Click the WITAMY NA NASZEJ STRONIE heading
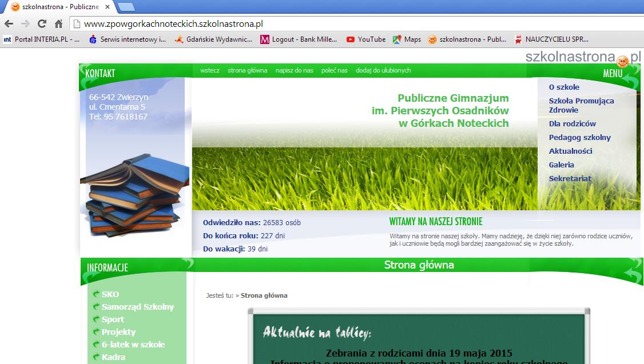This screenshot has width=644, height=364. click(x=436, y=222)
